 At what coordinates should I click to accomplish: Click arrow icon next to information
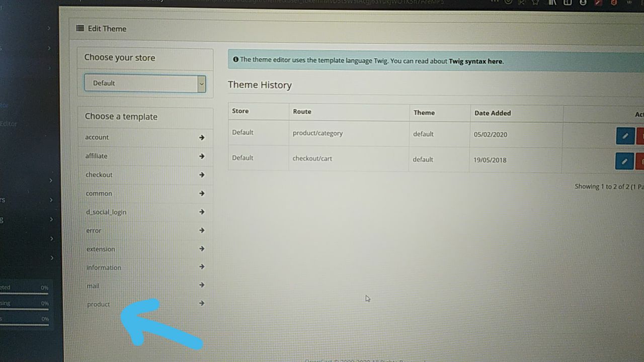tap(202, 266)
